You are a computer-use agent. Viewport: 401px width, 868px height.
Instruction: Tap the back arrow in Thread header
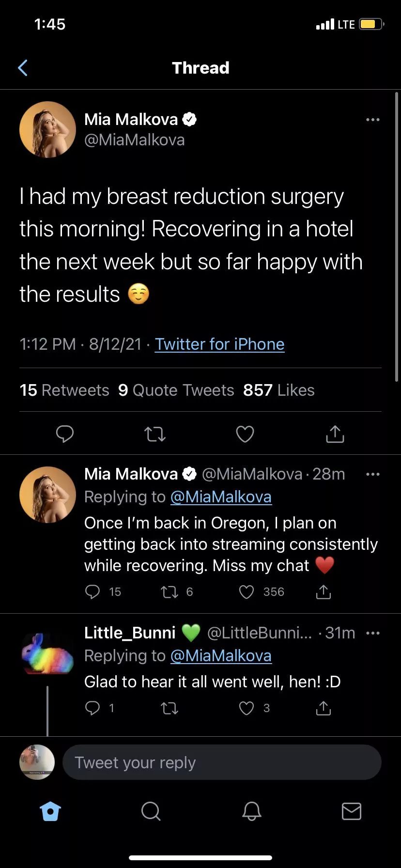pyautogui.click(x=23, y=68)
